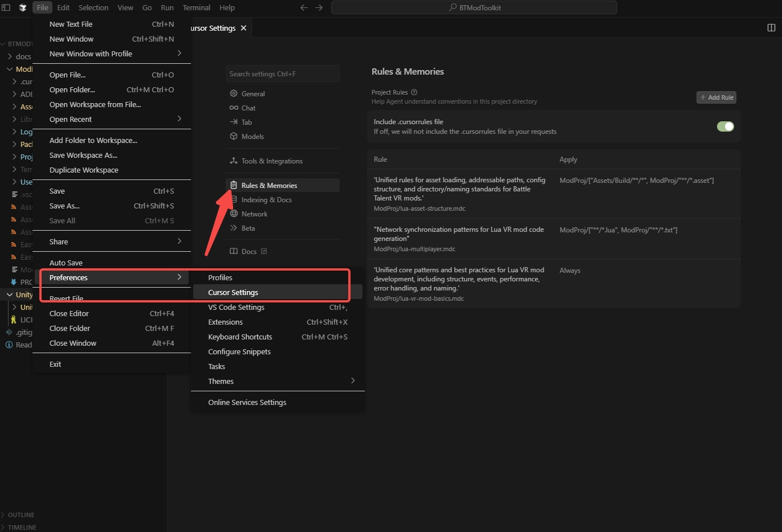
Task: Open the Help menu
Action: coord(227,7)
